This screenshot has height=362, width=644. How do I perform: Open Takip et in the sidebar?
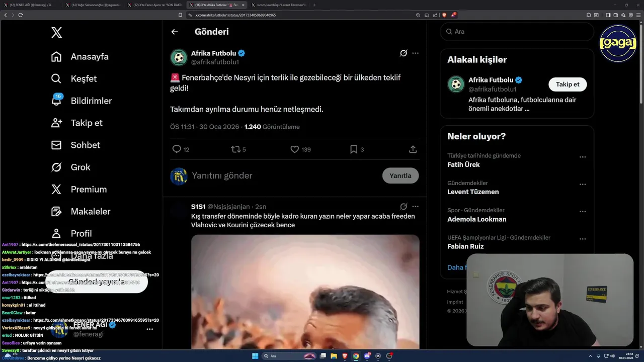pyautogui.click(x=77, y=123)
